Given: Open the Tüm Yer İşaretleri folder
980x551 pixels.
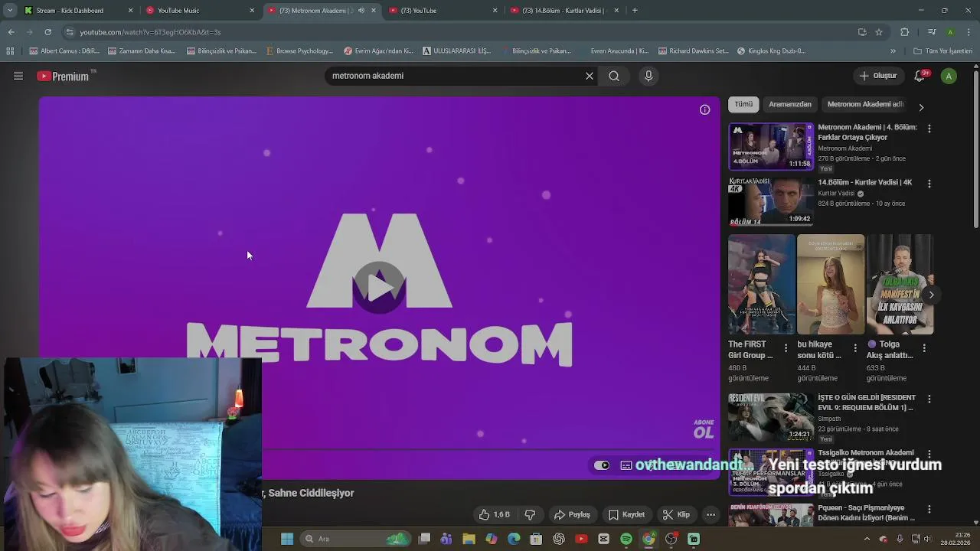Looking at the screenshot, I should pyautogui.click(x=942, y=51).
